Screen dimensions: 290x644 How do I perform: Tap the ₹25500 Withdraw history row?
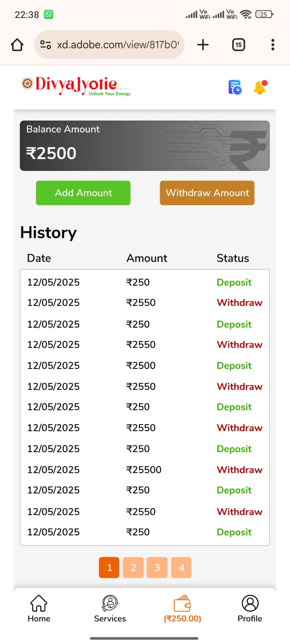pos(145,470)
